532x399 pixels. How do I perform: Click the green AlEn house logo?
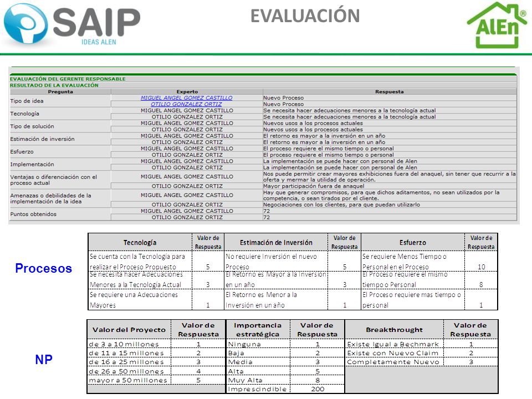click(x=497, y=25)
